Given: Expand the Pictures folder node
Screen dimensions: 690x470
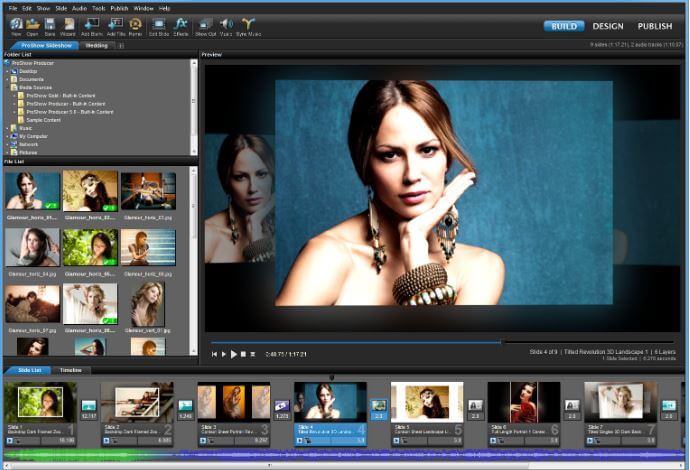Looking at the screenshot, I should pos(7,152).
